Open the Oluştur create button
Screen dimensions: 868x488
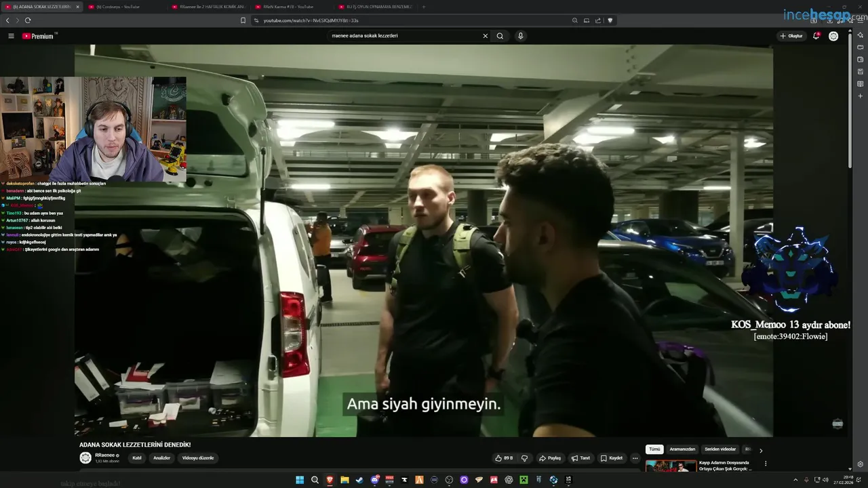tap(791, 36)
